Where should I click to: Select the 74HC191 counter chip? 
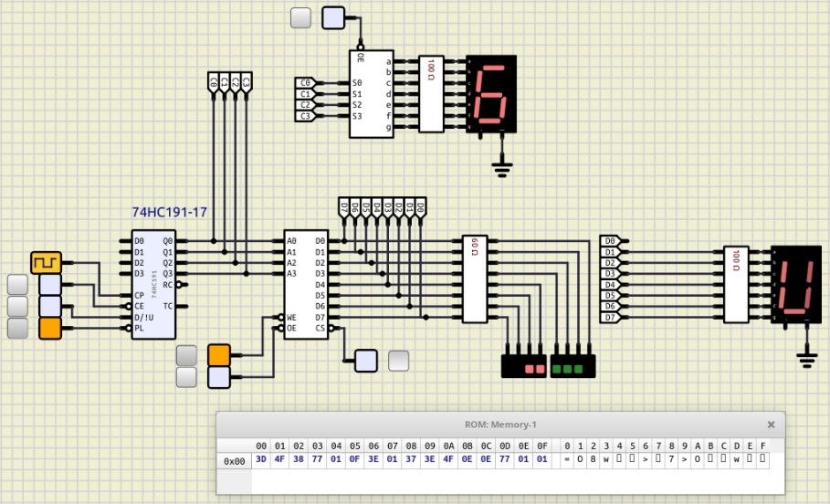(x=153, y=284)
